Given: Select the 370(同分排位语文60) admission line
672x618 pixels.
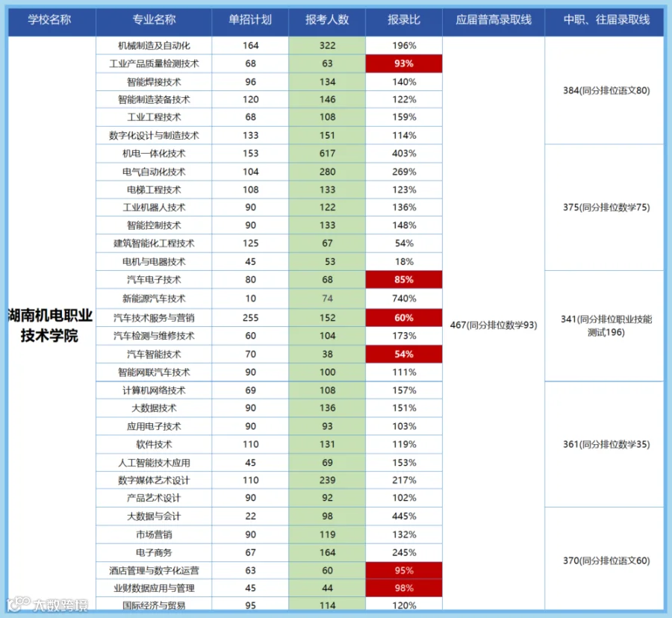Looking at the screenshot, I should (606, 561).
